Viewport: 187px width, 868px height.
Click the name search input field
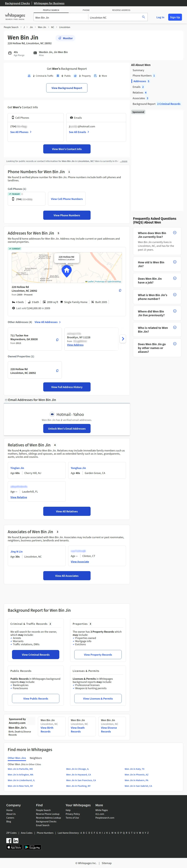(61, 17)
